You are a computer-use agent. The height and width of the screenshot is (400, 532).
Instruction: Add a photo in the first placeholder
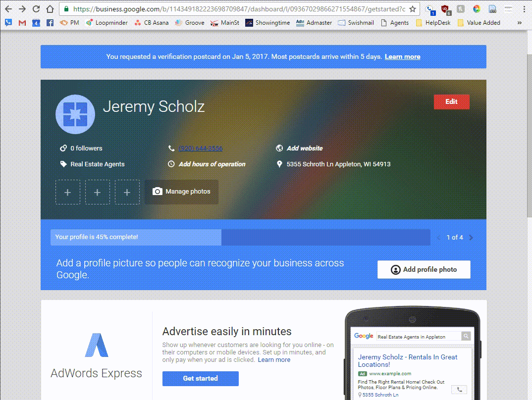tap(68, 192)
